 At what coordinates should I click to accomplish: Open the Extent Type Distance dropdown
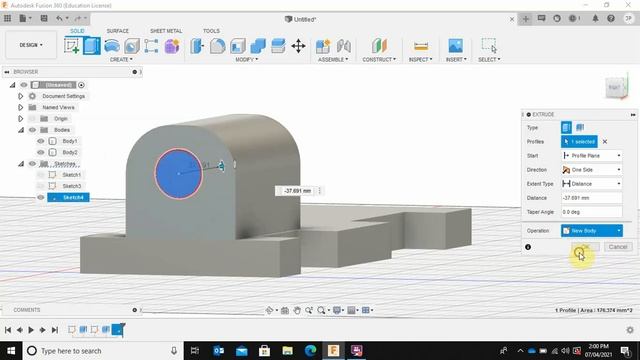tap(592, 184)
